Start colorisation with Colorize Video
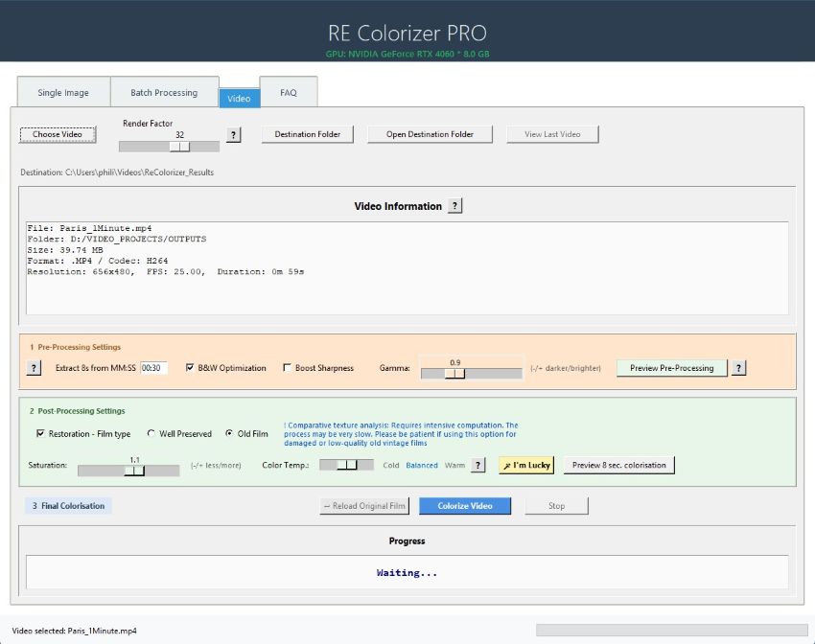The width and height of the screenshot is (815, 644). point(464,506)
